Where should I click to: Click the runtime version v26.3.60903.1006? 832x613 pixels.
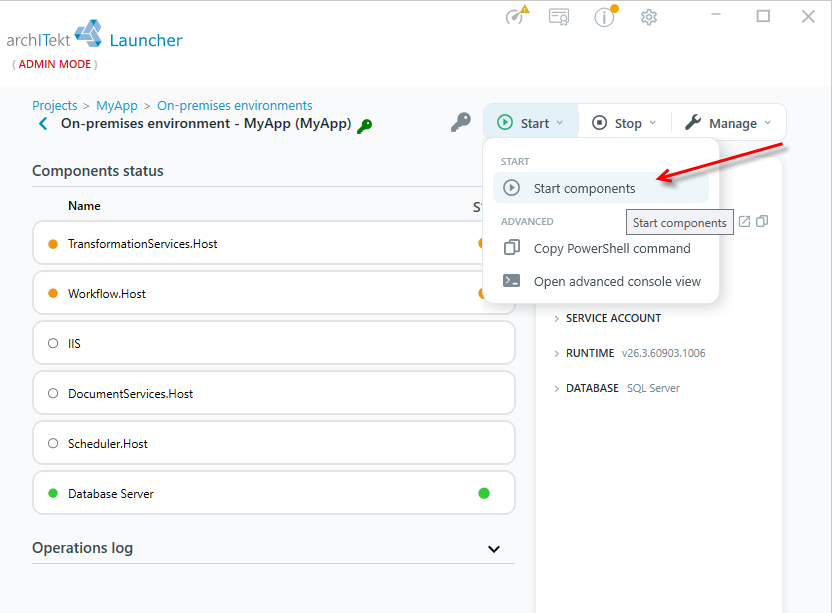663,353
